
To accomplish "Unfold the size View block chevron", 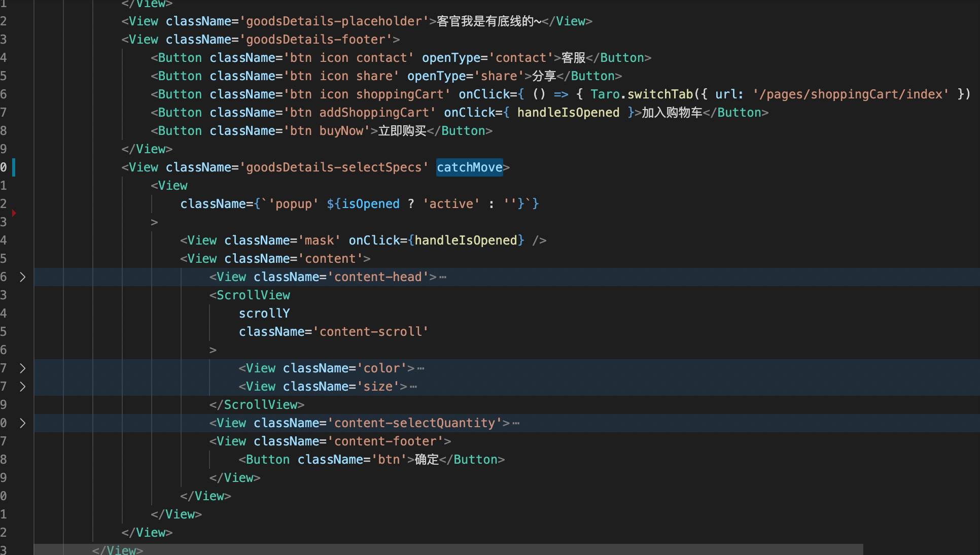I will pyautogui.click(x=22, y=387).
